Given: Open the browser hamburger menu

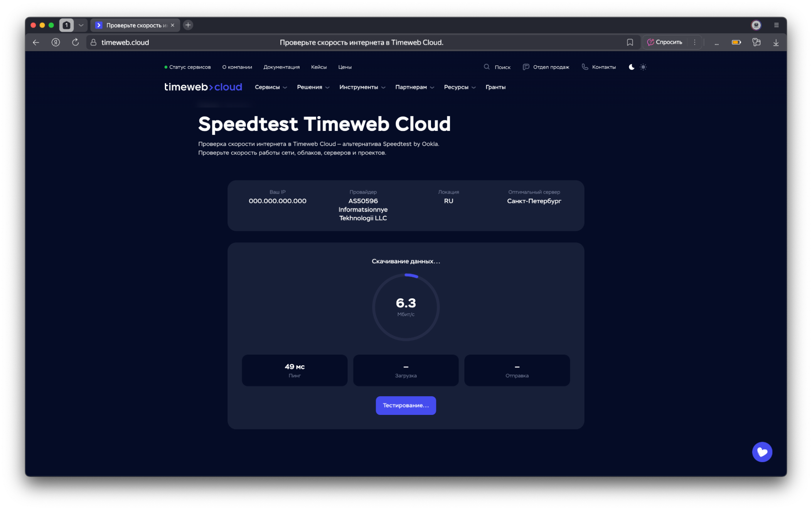Looking at the screenshot, I should [776, 25].
